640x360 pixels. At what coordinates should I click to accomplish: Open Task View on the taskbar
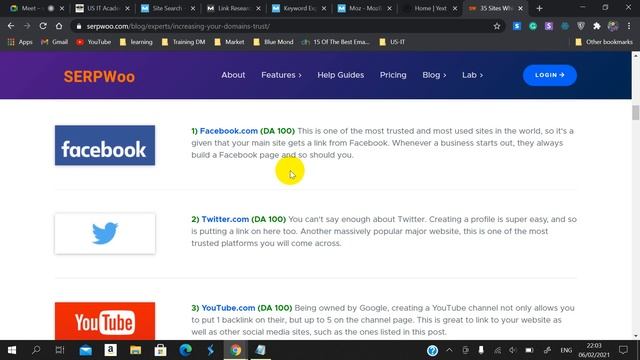coord(60,350)
